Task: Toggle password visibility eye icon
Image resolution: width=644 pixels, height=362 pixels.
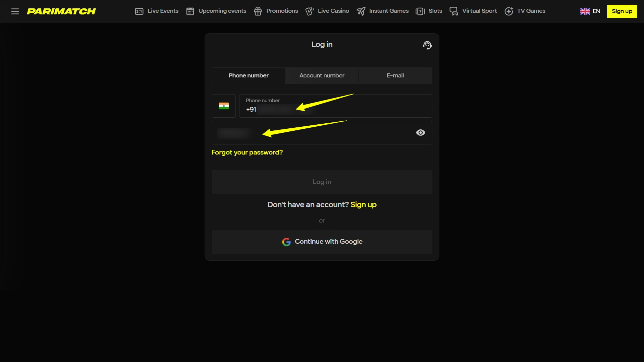Action: click(420, 133)
